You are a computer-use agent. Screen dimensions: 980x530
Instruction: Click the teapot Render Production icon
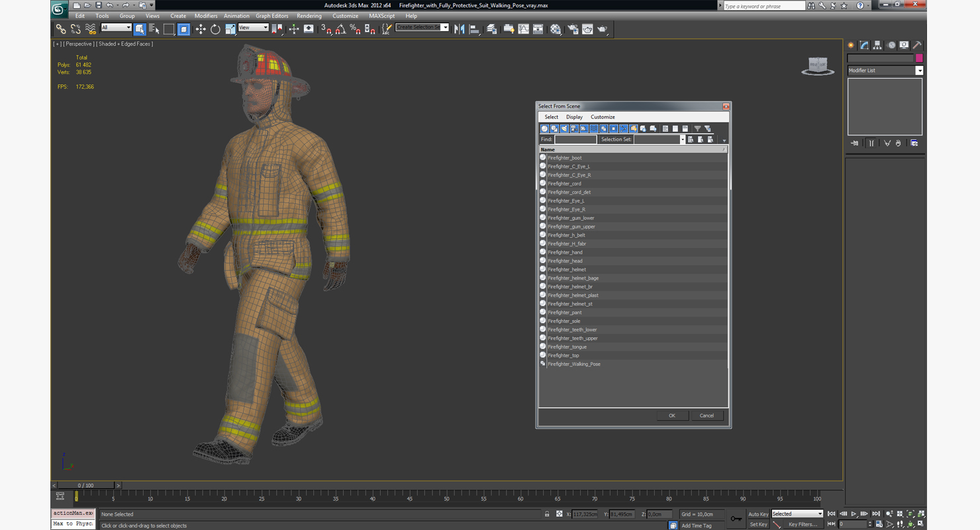tap(602, 29)
